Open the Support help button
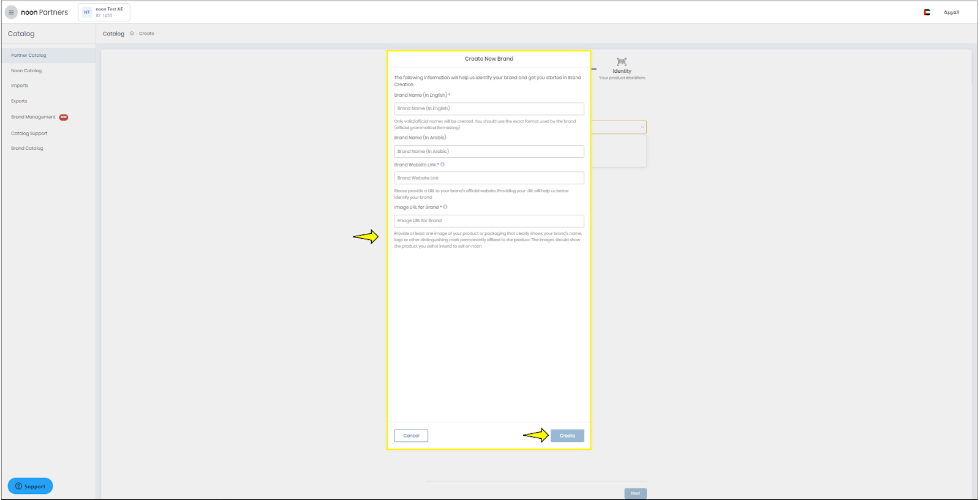The width and height of the screenshot is (980, 500). pos(30,486)
